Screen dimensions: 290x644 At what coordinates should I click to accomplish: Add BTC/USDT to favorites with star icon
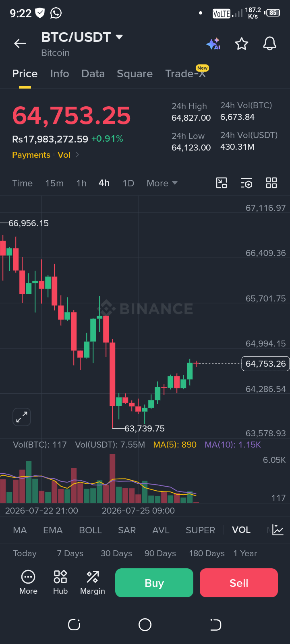[242, 43]
